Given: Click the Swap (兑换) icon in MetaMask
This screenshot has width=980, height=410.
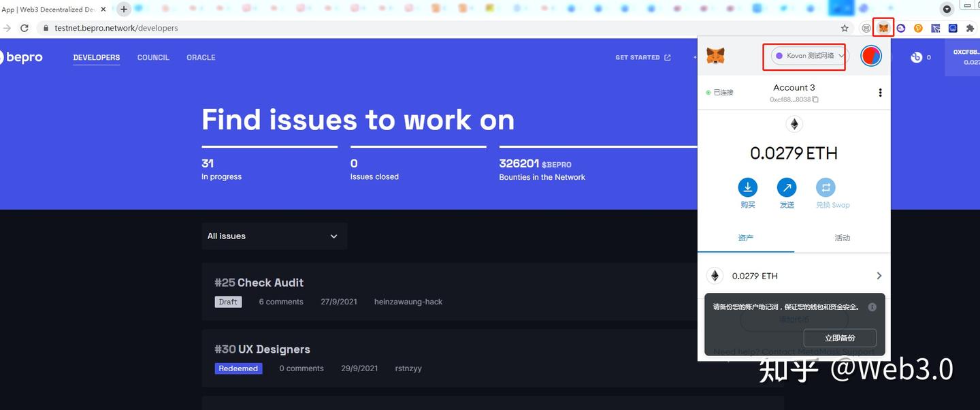Looking at the screenshot, I should tap(826, 187).
